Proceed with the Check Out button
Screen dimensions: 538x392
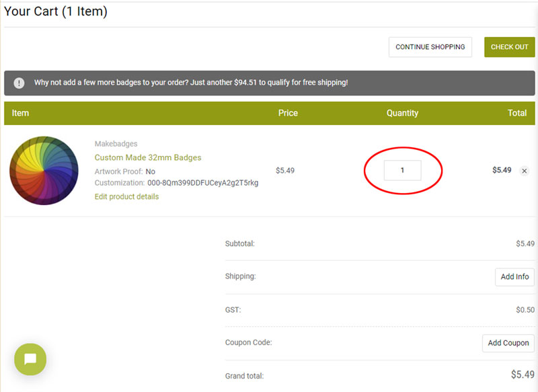point(509,47)
